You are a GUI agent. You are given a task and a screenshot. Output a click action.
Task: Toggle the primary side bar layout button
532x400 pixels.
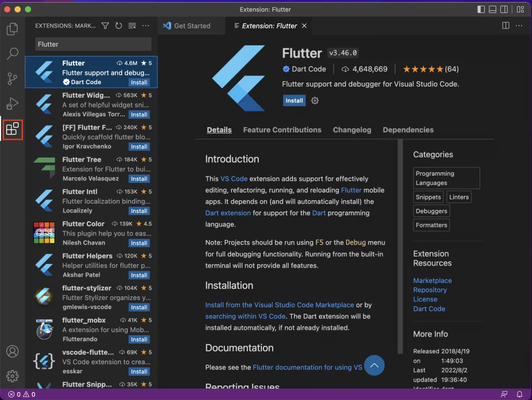click(x=481, y=9)
